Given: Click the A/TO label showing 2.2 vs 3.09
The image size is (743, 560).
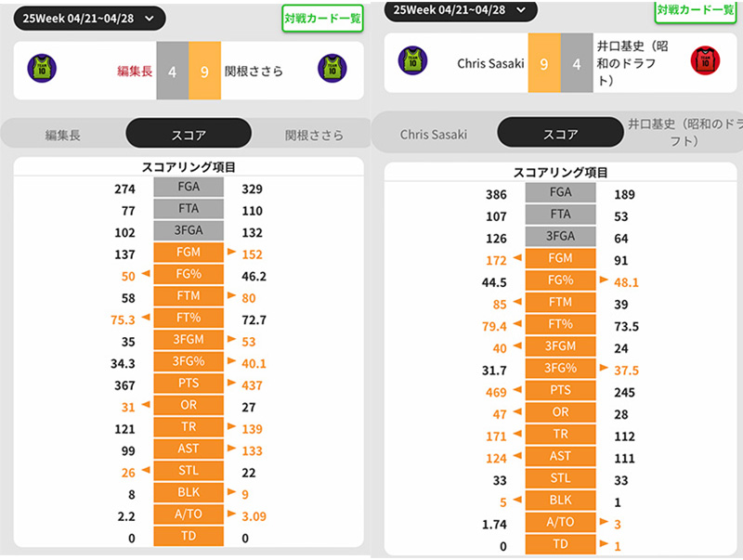Looking at the screenshot, I should 189,514.
